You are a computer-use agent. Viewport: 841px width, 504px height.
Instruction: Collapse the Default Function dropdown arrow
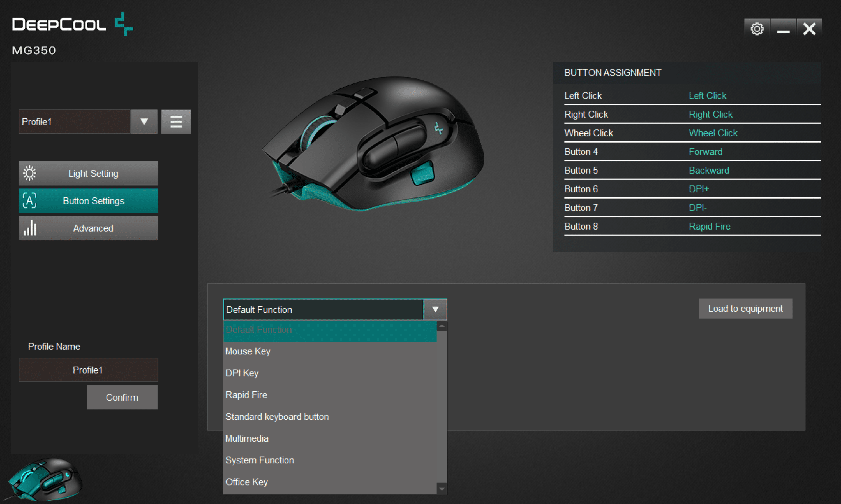pos(435,309)
